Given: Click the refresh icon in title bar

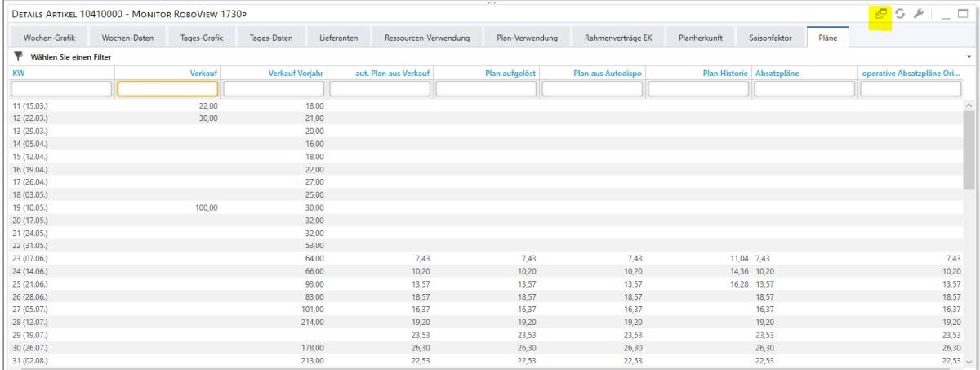Looking at the screenshot, I should 900,14.
